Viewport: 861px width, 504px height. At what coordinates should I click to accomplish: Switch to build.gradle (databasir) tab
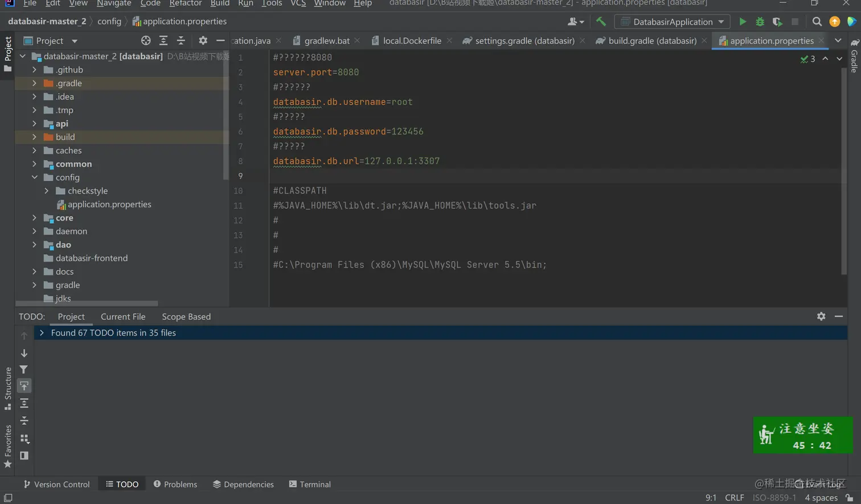(652, 40)
